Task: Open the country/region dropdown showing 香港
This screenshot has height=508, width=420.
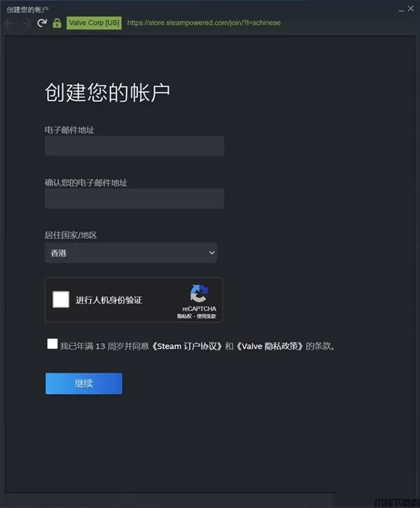Action: click(x=131, y=253)
